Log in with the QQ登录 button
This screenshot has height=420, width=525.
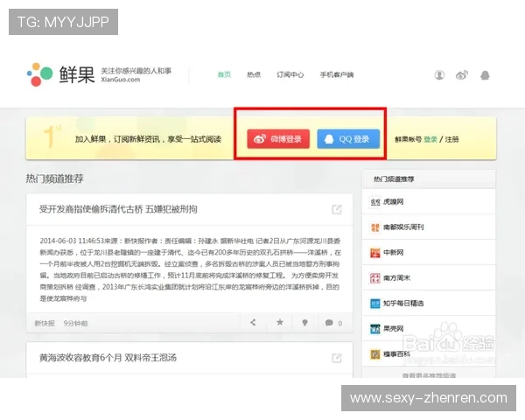348,138
